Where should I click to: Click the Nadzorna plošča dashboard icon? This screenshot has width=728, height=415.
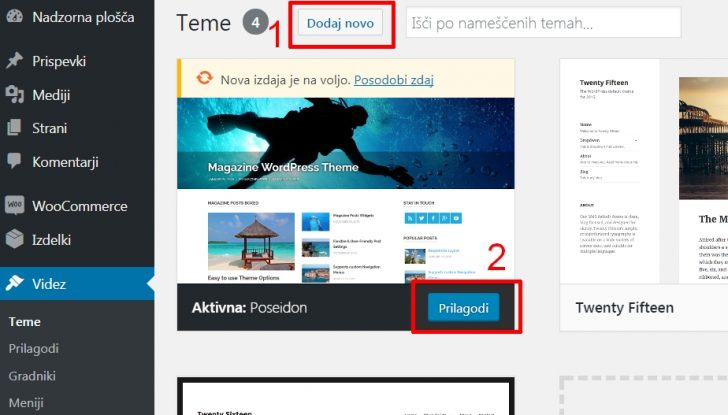tap(14, 16)
